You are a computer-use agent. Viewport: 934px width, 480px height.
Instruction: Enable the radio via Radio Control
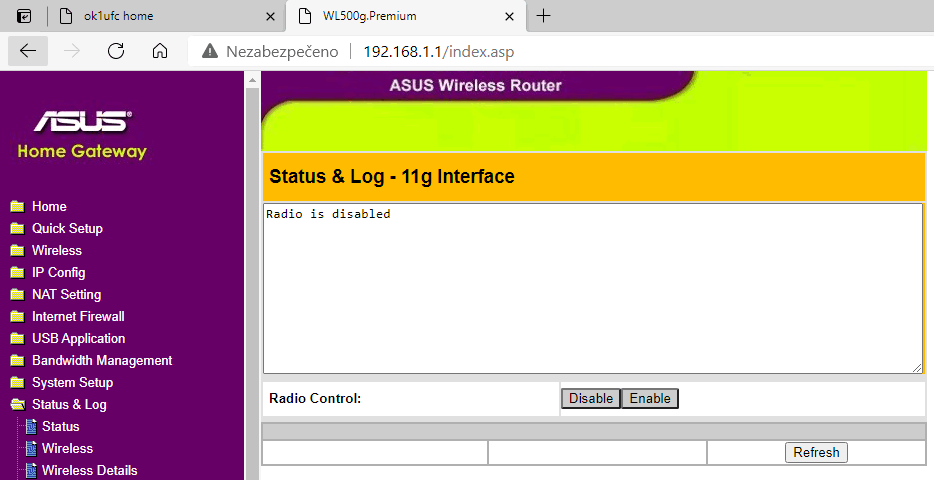point(650,399)
